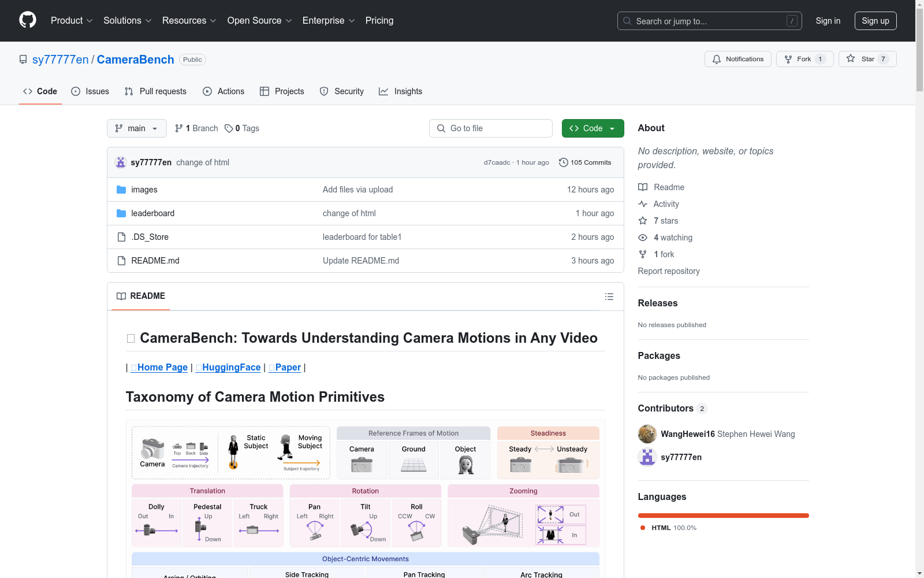Click the search magnifier icon in the header
This screenshot has width=924, height=578.
coord(627,21)
